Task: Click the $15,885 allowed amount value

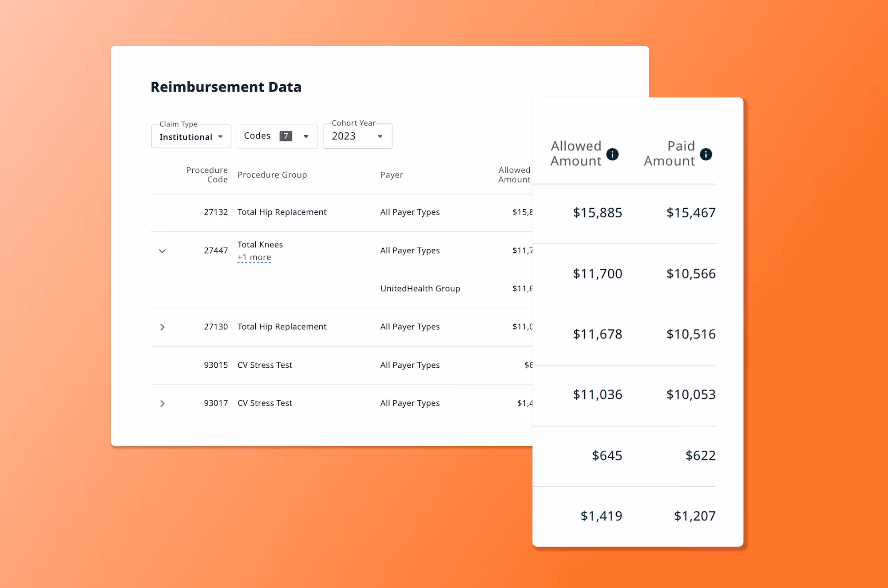Action: 597,213
